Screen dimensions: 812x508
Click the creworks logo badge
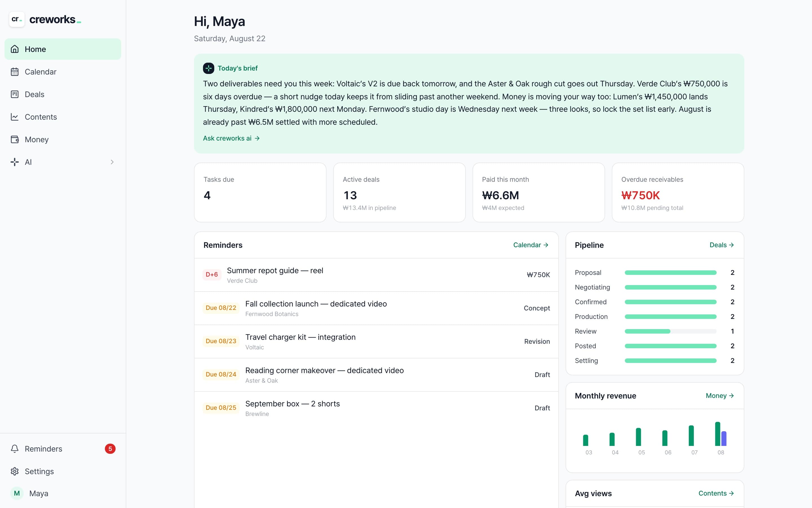click(17, 19)
